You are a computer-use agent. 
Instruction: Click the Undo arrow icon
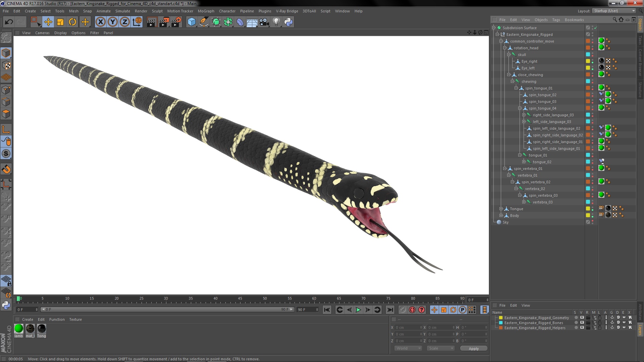click(9, 22)
